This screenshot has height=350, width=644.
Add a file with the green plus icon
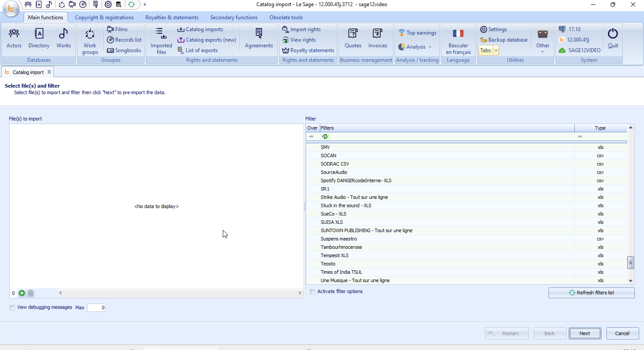tap(22, 293)
